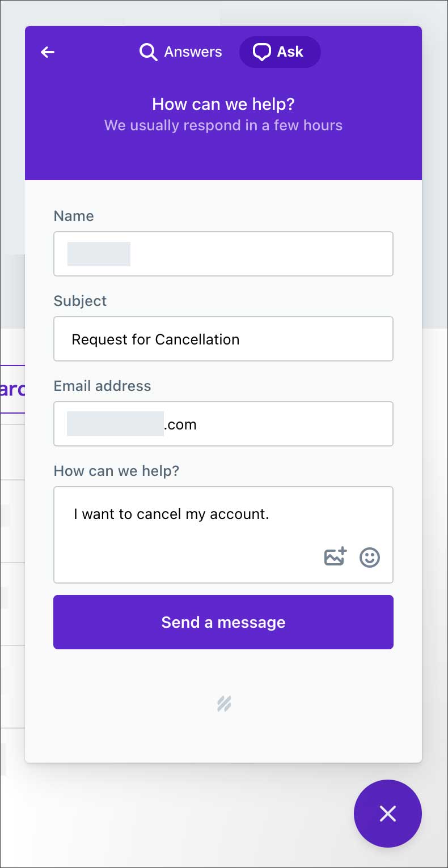The height and width of the screenshot is (868, 448).
Task: Click the partially visible purple tab at left edge
Action: tap(12, 389)
